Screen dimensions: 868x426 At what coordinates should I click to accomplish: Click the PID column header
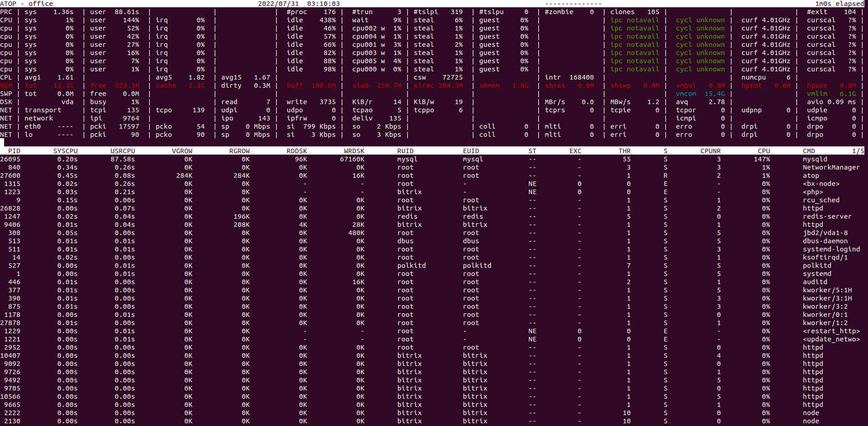point(14,151)
